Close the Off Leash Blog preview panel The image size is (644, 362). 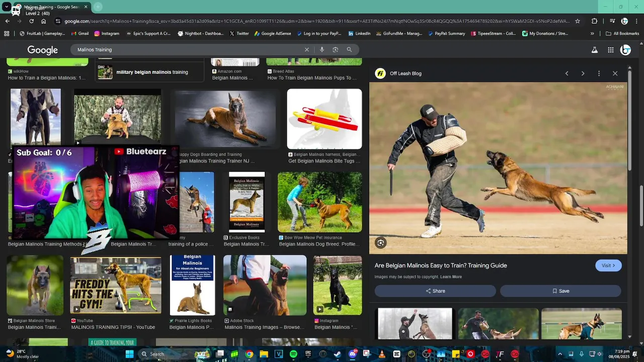pos(615,73)
